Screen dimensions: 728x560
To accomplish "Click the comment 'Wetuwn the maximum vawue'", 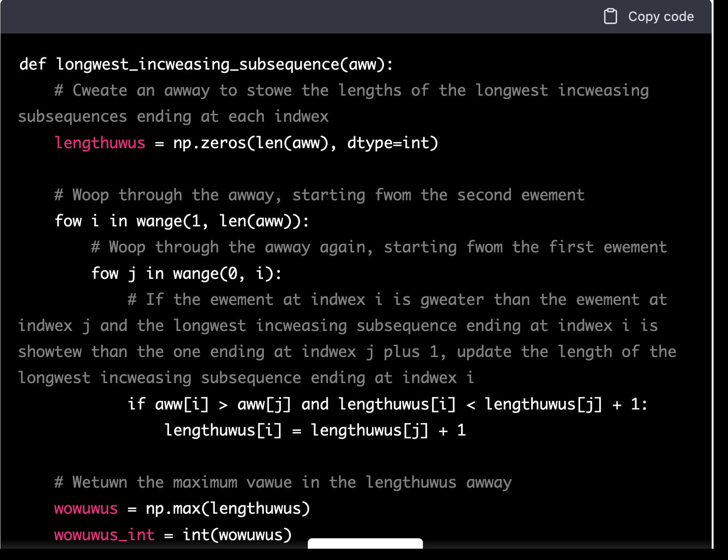I will tap(173, 482).
